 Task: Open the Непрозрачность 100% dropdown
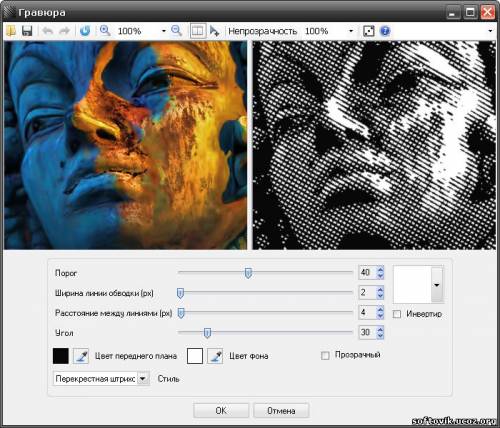tap(351, 31)
